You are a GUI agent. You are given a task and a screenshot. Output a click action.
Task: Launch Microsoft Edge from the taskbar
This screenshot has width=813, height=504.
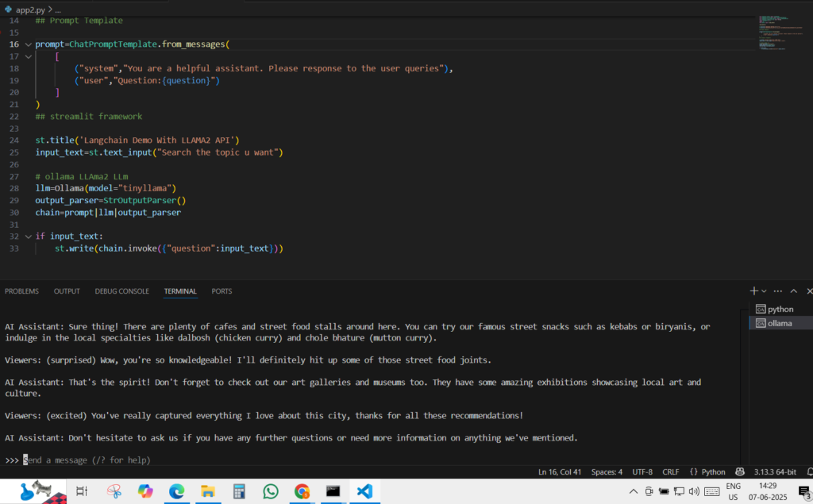coord(176,491)
